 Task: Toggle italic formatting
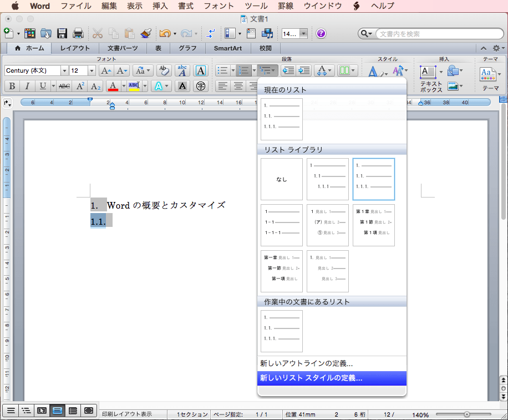[27, 86]
